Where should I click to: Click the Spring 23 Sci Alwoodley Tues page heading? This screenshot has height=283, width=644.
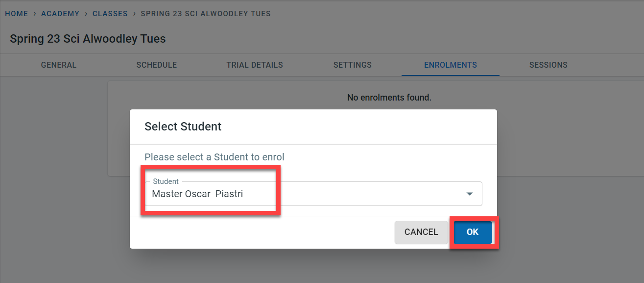tap(88, 39)
